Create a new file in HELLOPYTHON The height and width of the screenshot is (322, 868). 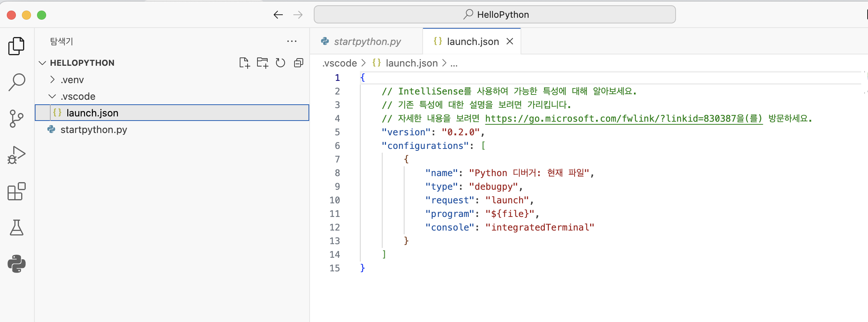coord(245,63)
